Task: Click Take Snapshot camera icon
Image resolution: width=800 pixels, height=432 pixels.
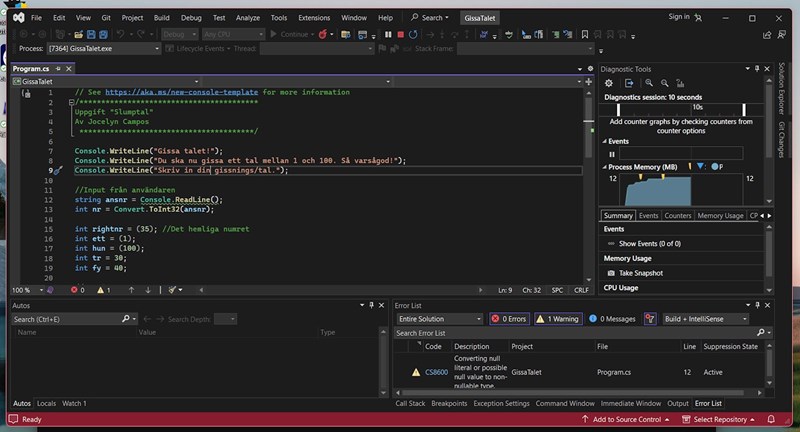Action: click(610, 272)
